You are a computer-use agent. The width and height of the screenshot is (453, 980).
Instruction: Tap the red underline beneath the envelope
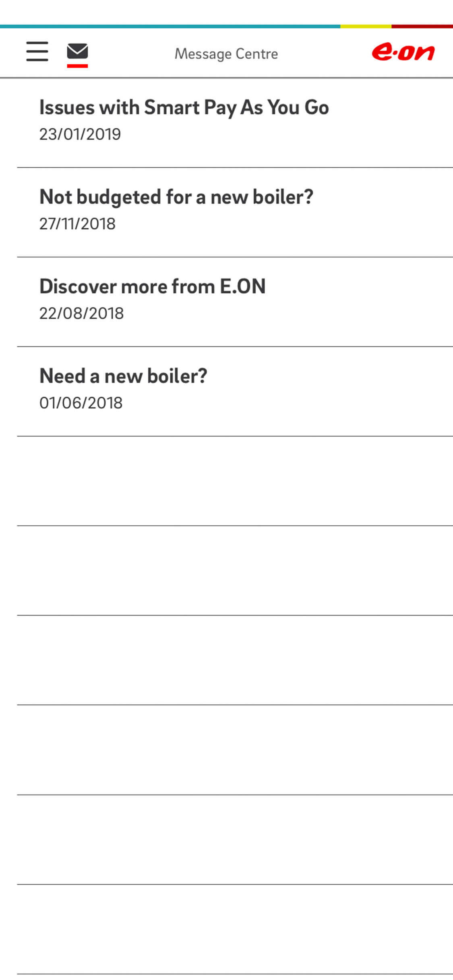pyautogui.click(x=77, y=66)
